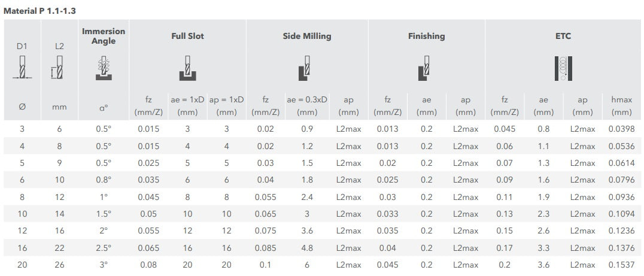Click the 0.0398 hmax cell

pyautogui.click(x=622, y=129)
